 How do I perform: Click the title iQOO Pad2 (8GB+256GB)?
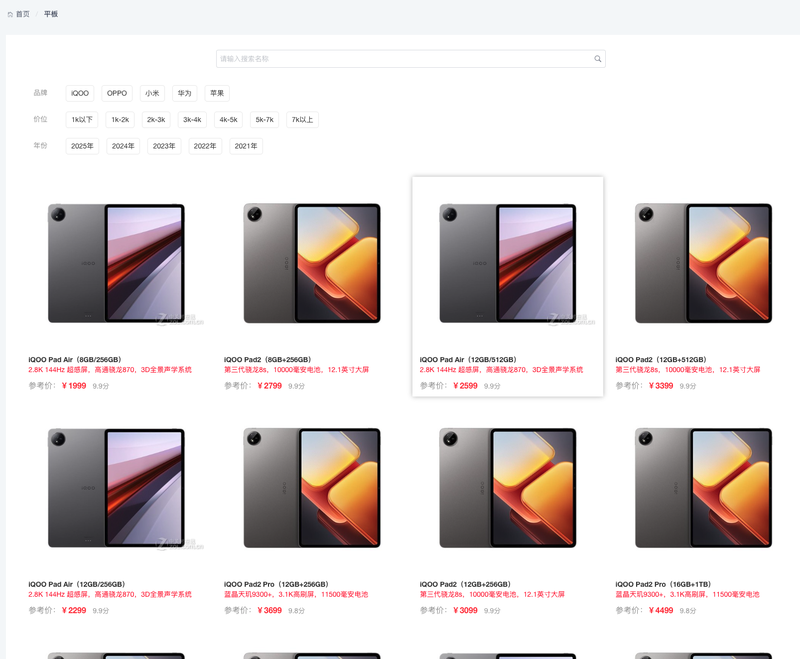tap(267, 360)
